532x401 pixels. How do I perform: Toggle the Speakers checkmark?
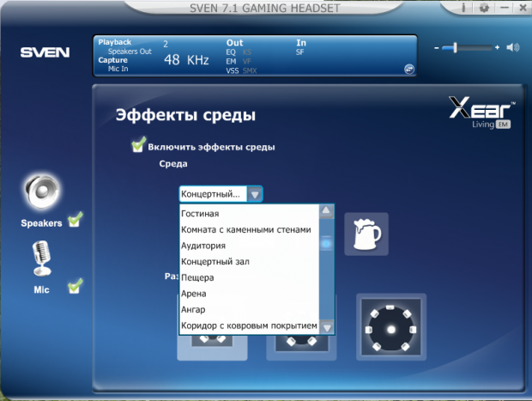[75, 220]
